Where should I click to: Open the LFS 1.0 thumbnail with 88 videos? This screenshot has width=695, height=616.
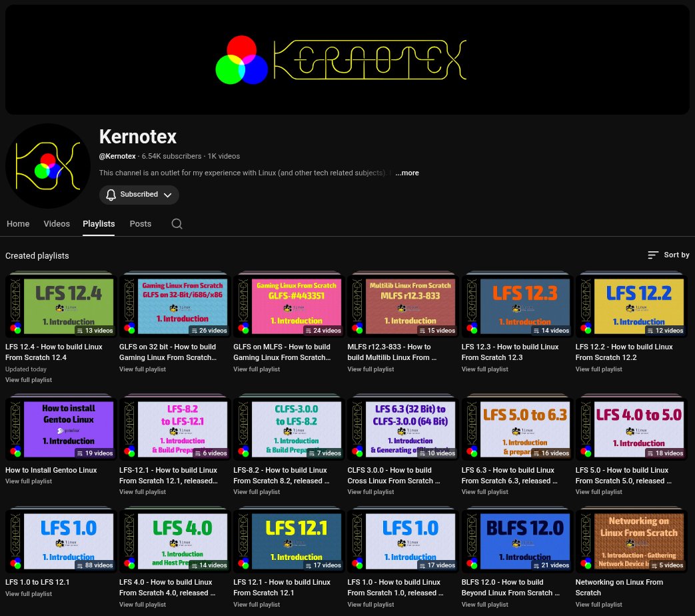[61, 541]
